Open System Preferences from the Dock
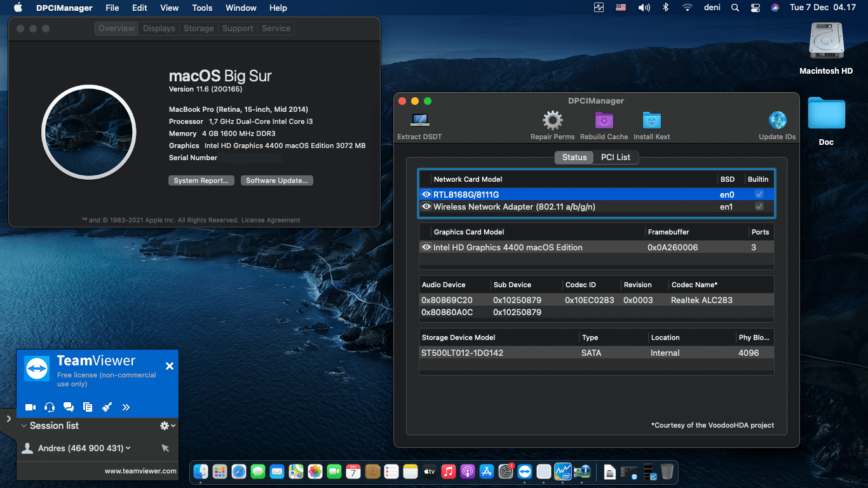The width and height of the screenshot is (868, 488). [506, 471]
